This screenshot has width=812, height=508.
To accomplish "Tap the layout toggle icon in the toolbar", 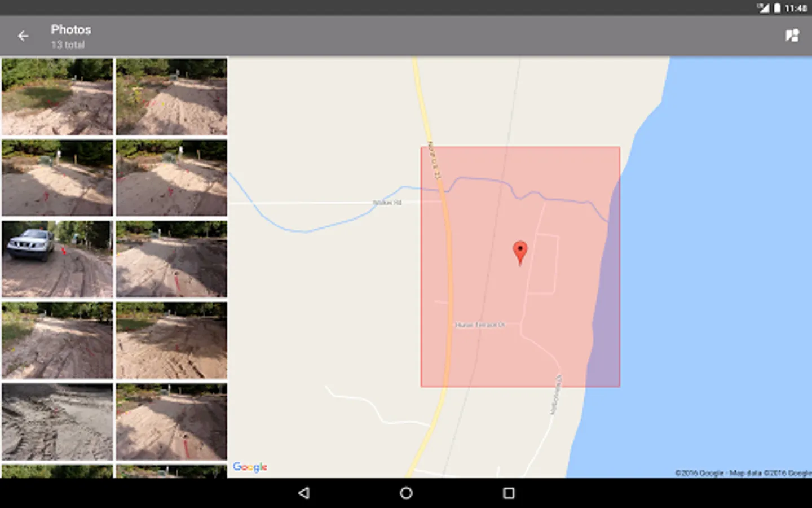I will [x=792, y=36].
